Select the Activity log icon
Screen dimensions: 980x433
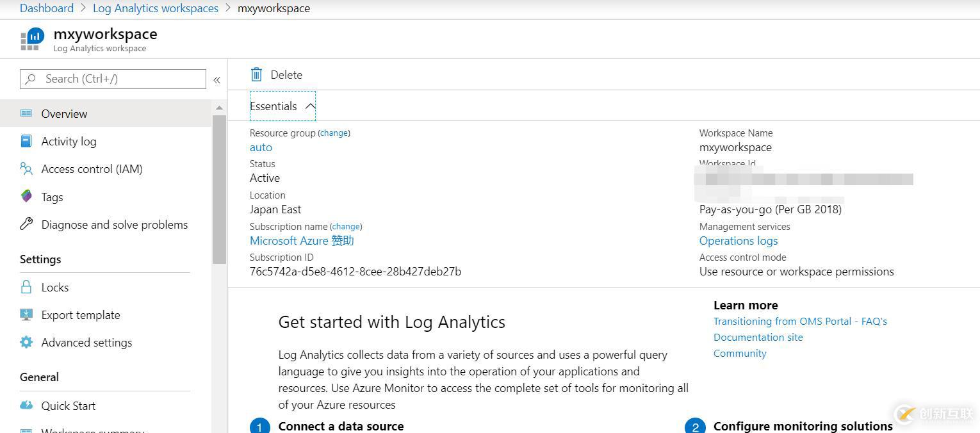pos(26,141)
